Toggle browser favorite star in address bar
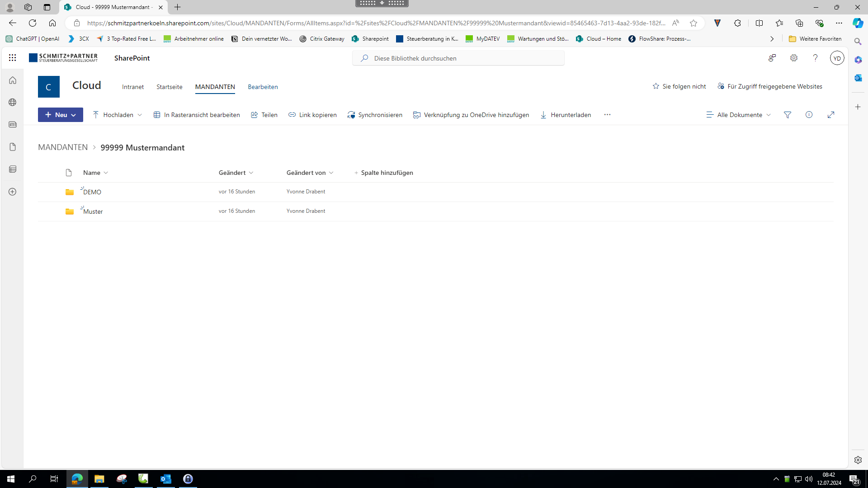 coord(693,23)
